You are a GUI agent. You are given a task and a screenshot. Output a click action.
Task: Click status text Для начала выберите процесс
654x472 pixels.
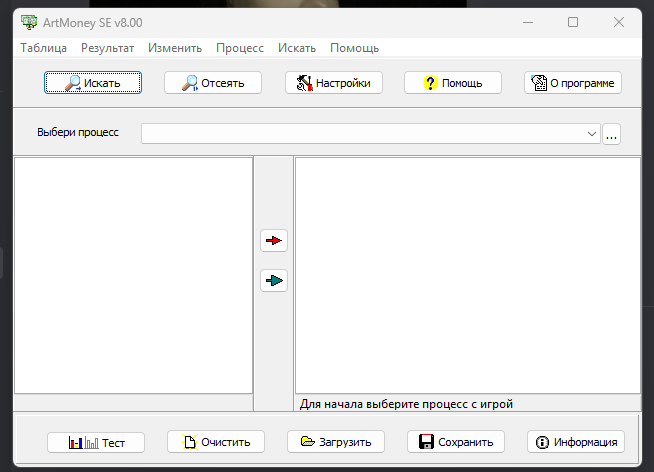click(406, 404)
